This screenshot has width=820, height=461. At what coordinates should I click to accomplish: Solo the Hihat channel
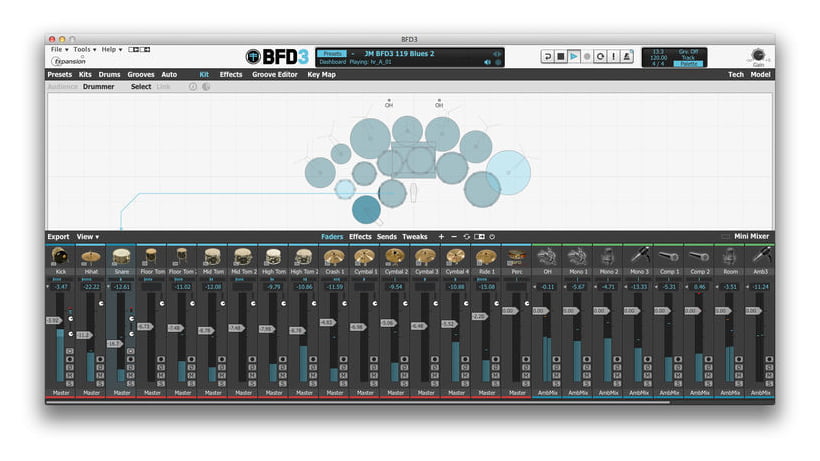coord(100,384)
